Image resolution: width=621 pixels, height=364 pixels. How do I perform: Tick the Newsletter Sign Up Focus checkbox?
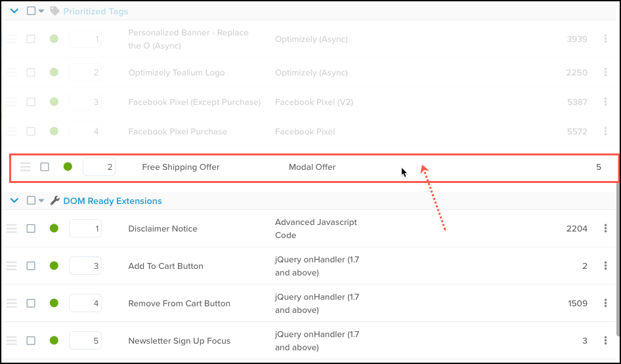31,341
